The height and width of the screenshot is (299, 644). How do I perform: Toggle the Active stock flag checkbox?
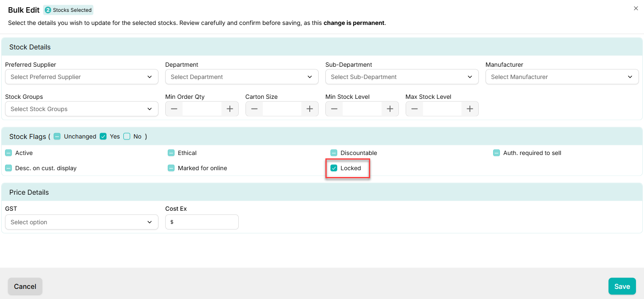click(8, 153)
